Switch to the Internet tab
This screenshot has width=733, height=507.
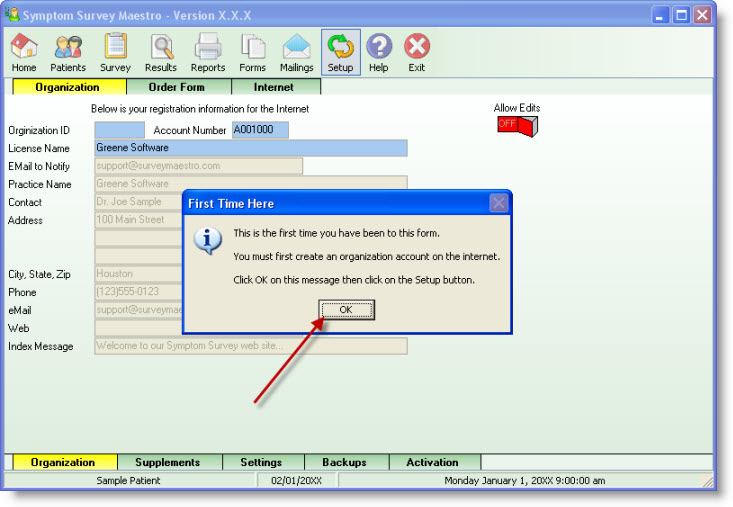click(x=273, y=87)
